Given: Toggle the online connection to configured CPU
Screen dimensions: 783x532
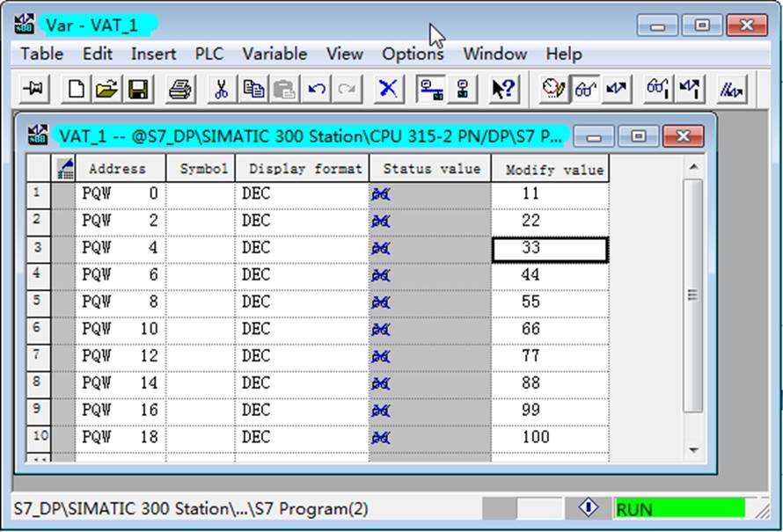Looking at the screenshot, I should click(430, 90).
